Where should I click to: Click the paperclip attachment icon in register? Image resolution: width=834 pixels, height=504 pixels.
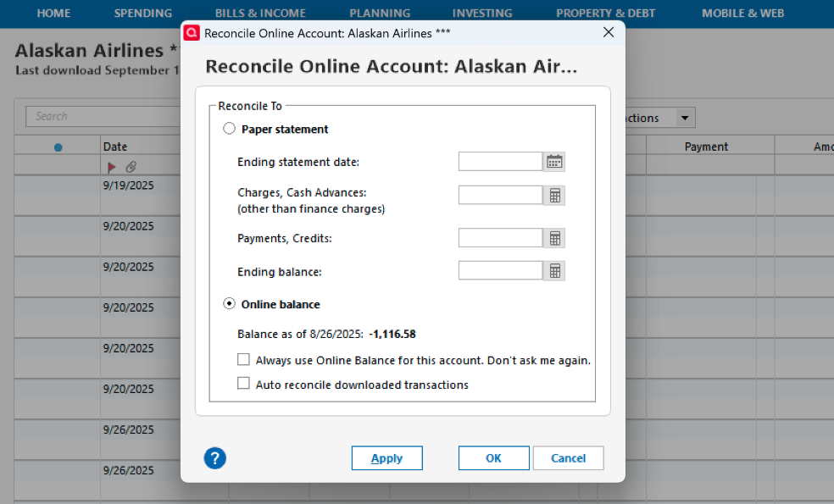point(131,167)
